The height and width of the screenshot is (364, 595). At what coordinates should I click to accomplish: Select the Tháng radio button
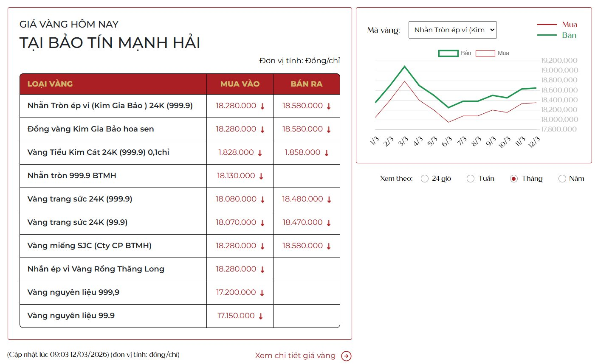[514, 179]
